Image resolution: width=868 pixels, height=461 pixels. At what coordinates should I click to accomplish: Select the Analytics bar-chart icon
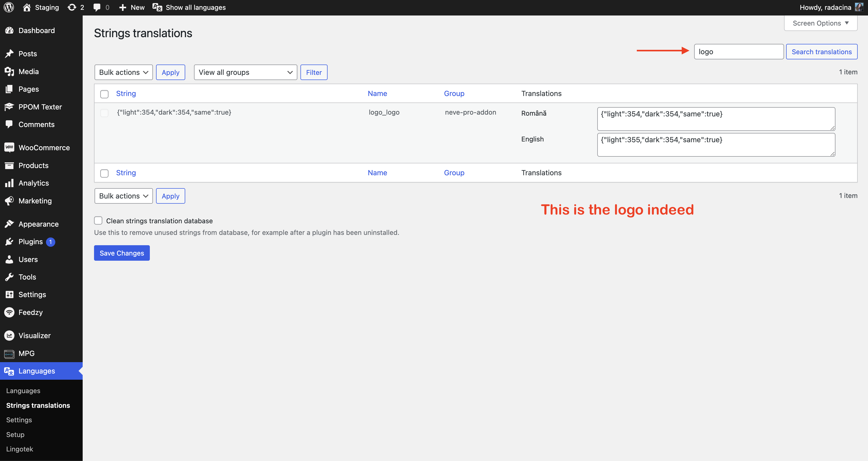click(x=9, y=183)
